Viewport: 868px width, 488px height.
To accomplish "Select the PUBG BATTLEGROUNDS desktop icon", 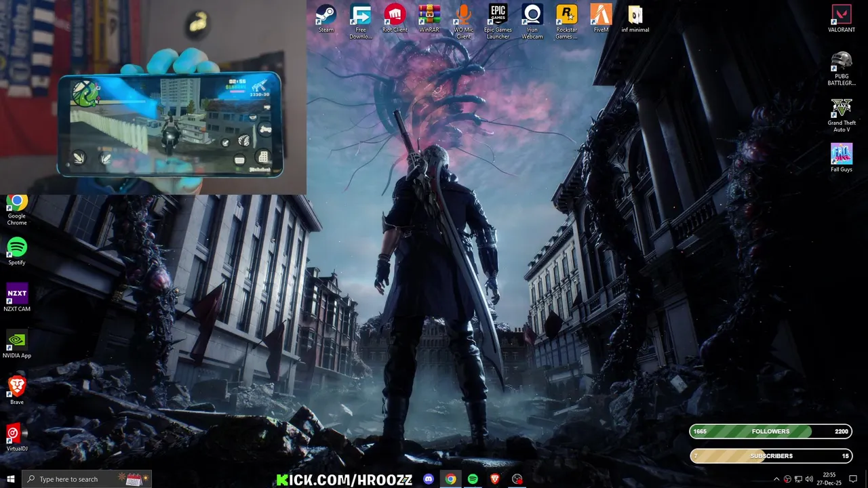I will (842, 68).
